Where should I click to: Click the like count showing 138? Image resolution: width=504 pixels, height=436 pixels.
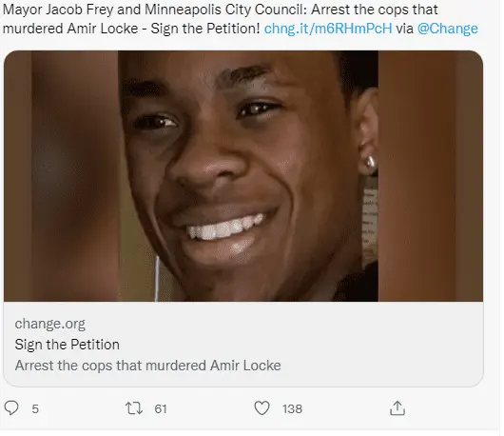click(x=292, y=408)
